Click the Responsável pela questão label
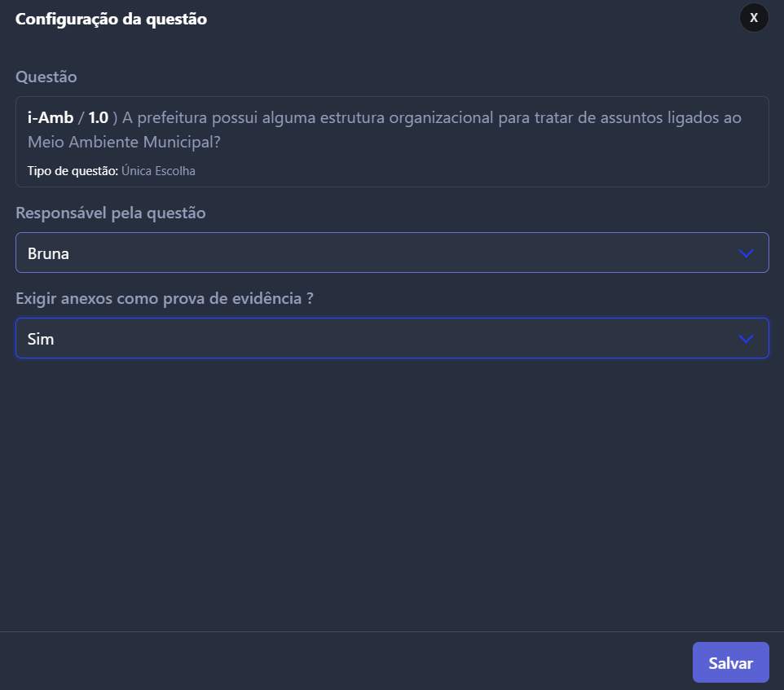This screenshot has height=690, width=784. (111, 213)
